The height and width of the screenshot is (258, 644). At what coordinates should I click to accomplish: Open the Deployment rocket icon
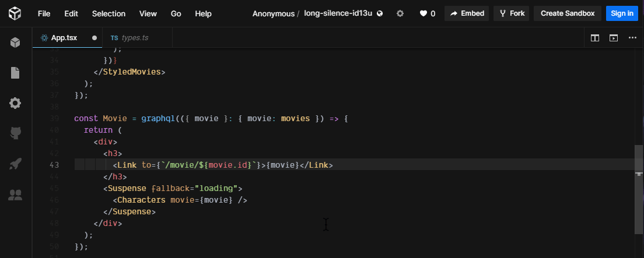point(15,164)
